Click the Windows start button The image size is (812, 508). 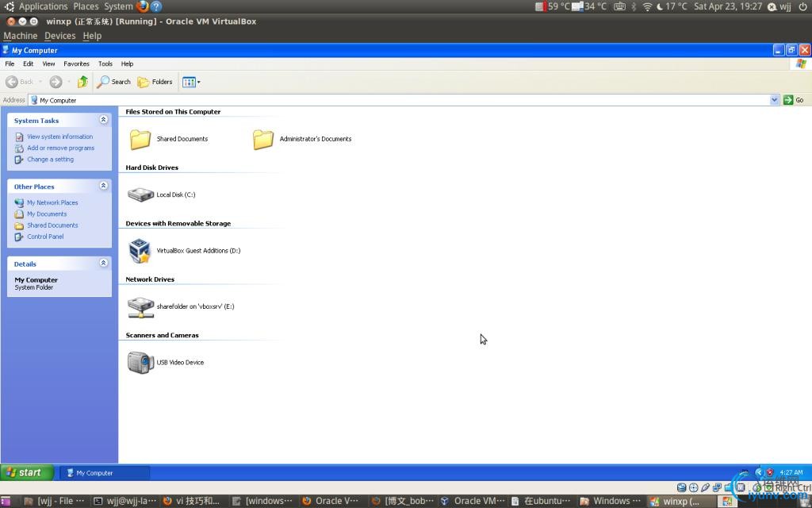point(27,473)
